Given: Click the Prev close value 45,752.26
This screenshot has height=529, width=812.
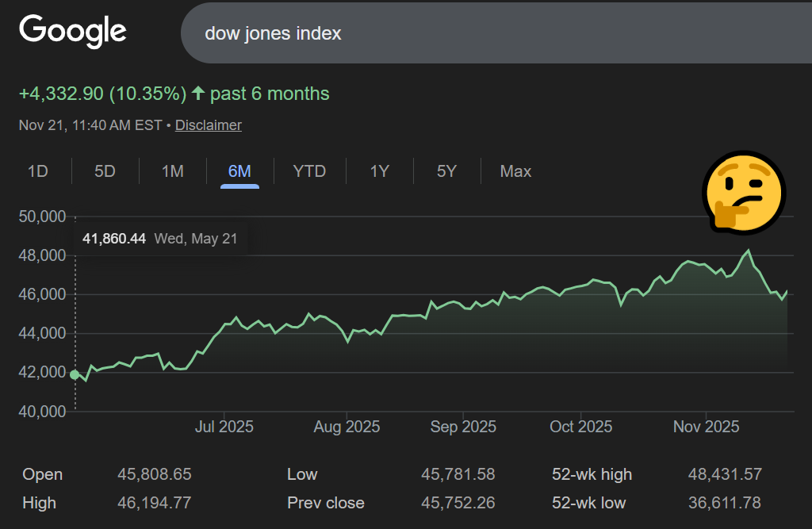Looking at the screenshot, I should (x=458, y=503).
